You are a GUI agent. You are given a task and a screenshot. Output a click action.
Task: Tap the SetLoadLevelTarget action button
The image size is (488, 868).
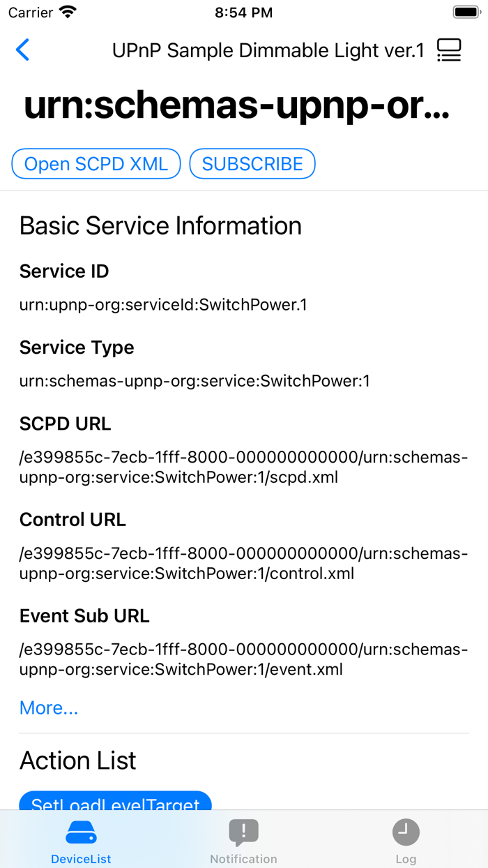click(115, 804)
